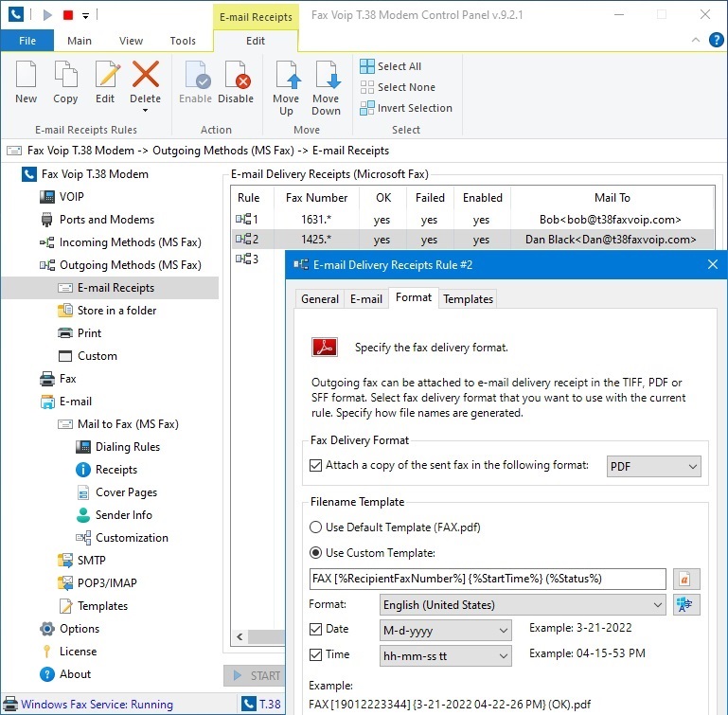Viewport: 728px width, 715px height.
Task: Click locale icon button beside Format dropdown
Action: tap(686, 605)
